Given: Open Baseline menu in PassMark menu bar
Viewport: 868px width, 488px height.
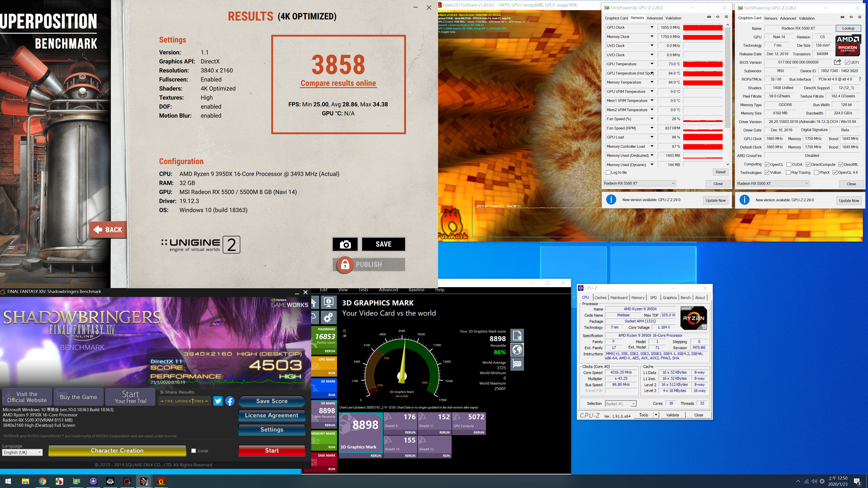Looking at the screenshot, I should [x=416, y=290].
